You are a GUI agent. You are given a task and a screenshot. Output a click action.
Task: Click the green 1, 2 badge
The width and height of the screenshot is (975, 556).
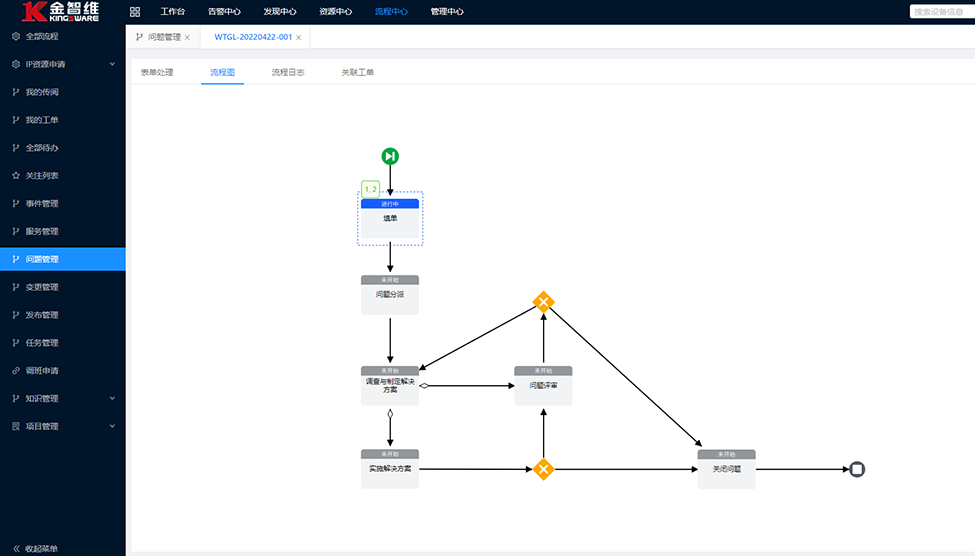[371, 189]
